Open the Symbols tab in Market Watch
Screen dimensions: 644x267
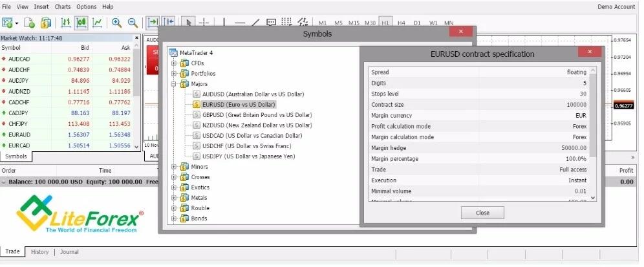point(16,156)
